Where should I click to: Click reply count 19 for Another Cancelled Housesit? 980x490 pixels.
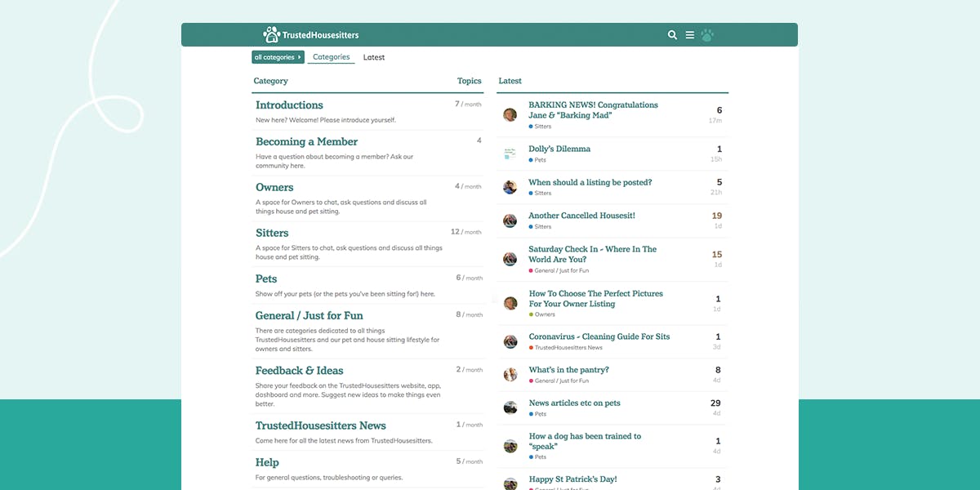(717, 216)
